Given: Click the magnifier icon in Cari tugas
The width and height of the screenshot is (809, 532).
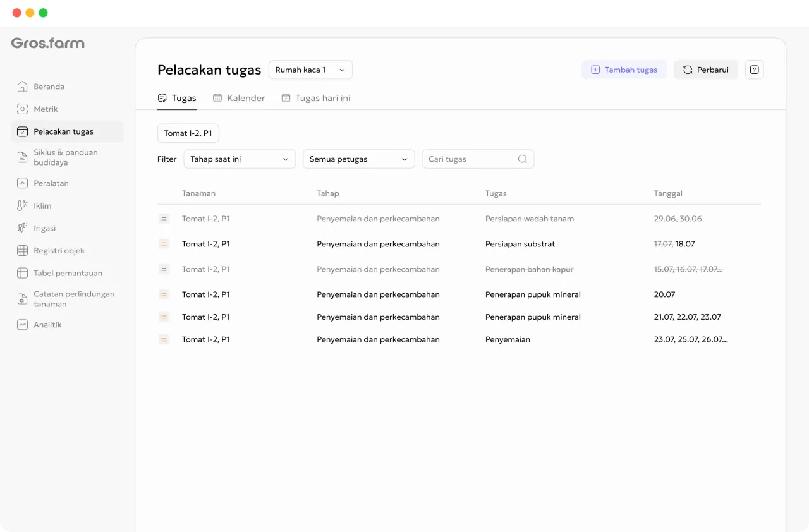Looking at the screenshot, I should pyautogui.click(x=522, y=159).
